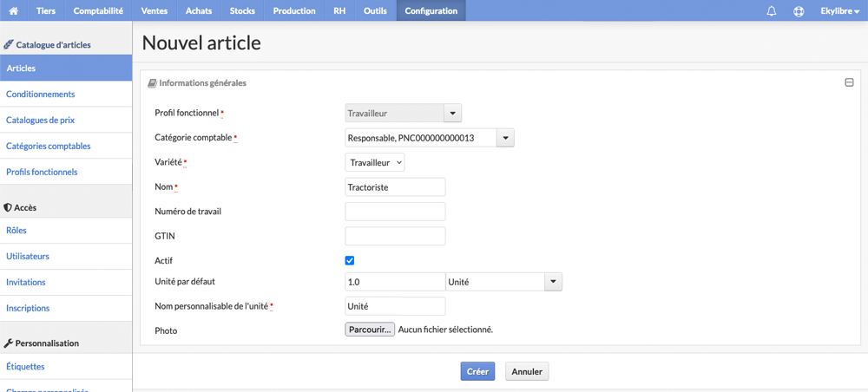Screen dimensions: 868x392
Task: Click the Accès section header
Action: tap(21, 207)
